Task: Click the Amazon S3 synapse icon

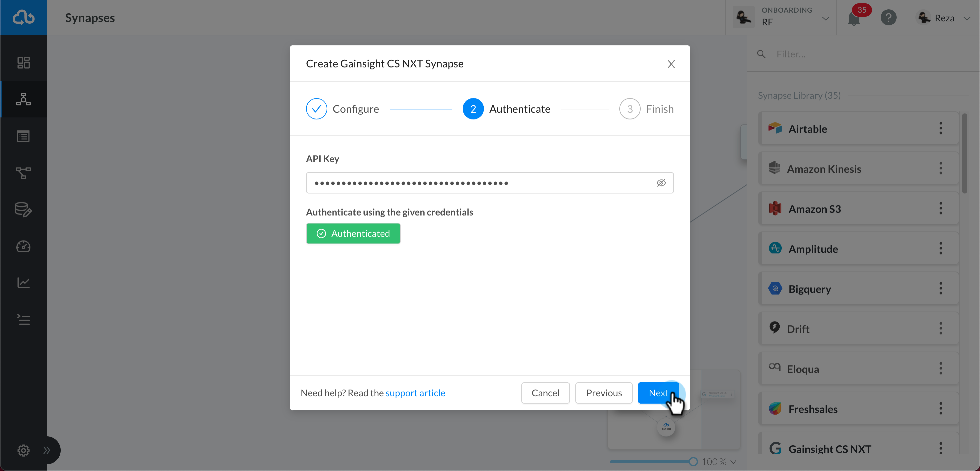Action: [x=775, y=208]
